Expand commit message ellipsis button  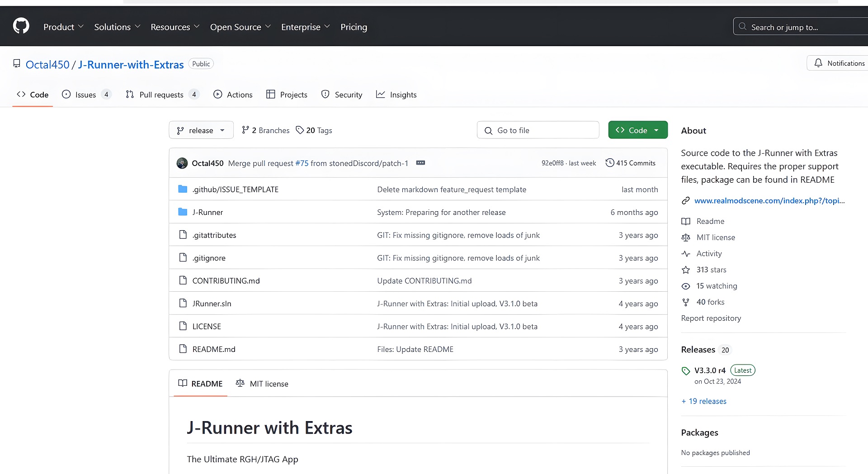[x=420, y=163]
